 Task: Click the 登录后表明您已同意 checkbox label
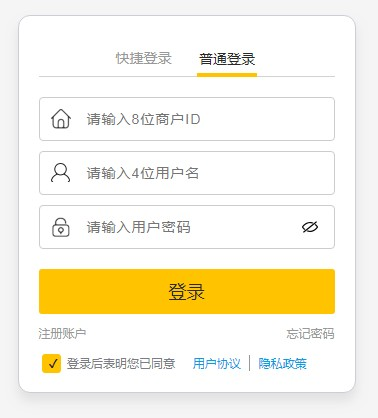tap(121, 363)
